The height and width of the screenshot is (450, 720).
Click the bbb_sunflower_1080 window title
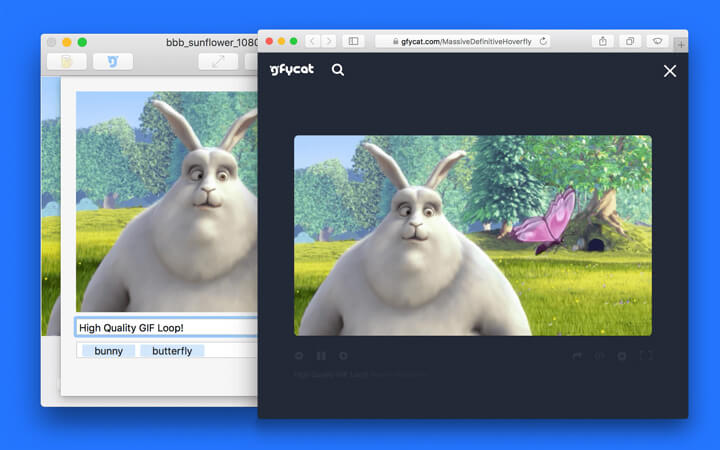212,42
